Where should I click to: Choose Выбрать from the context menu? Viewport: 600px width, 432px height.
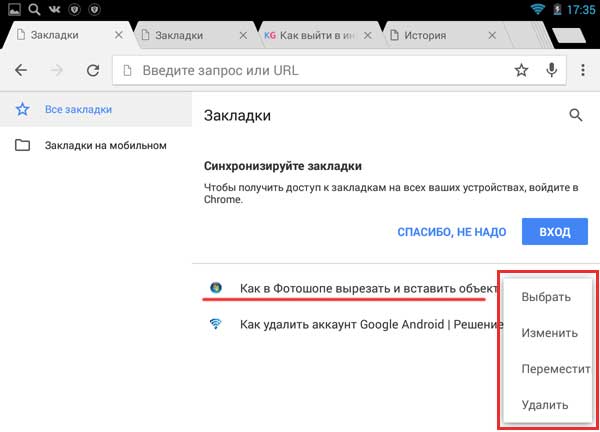(546, 297)
